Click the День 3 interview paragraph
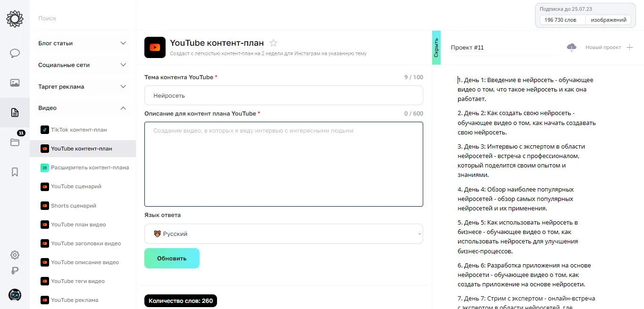The image size is (644, 309). [522, 160]
